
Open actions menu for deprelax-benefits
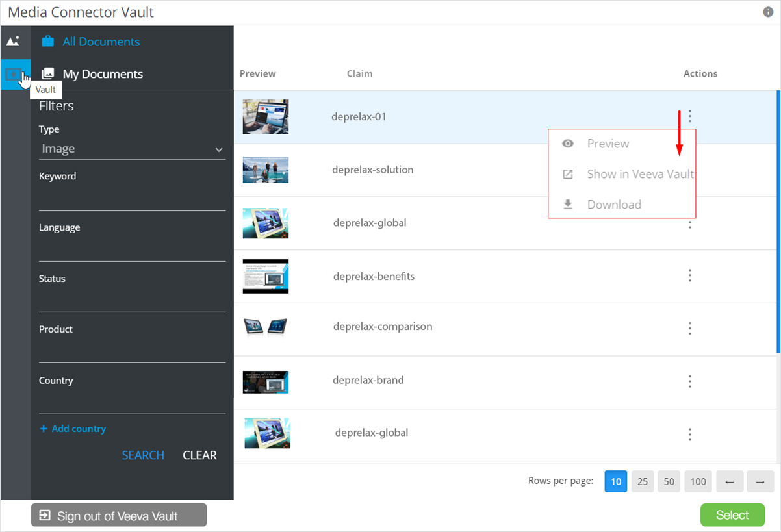click(690, 276)
